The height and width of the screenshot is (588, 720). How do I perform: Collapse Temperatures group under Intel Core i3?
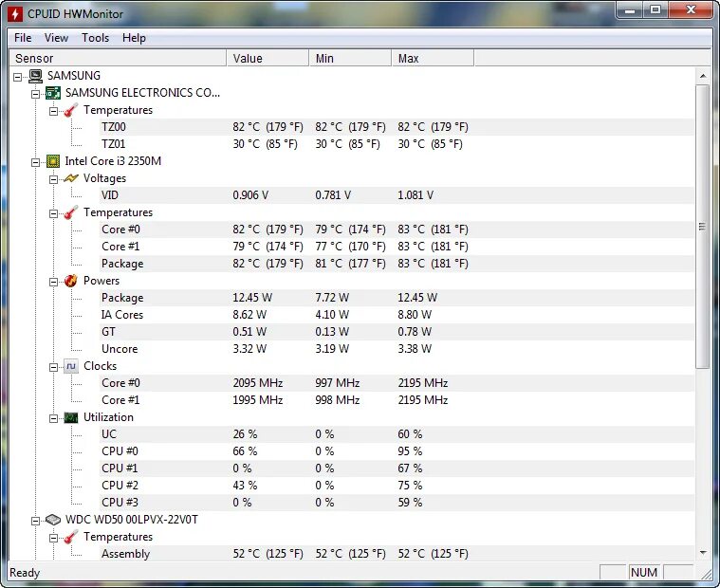click(x=53, y=213)
